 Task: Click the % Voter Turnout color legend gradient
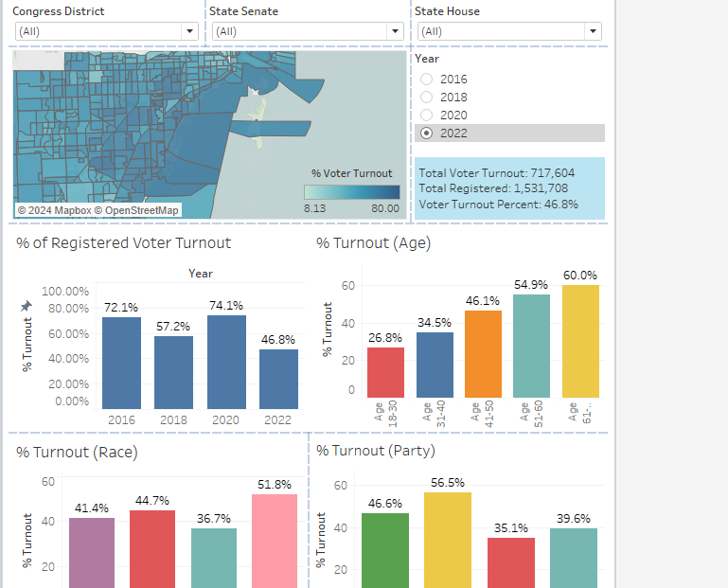pos(351,191)
